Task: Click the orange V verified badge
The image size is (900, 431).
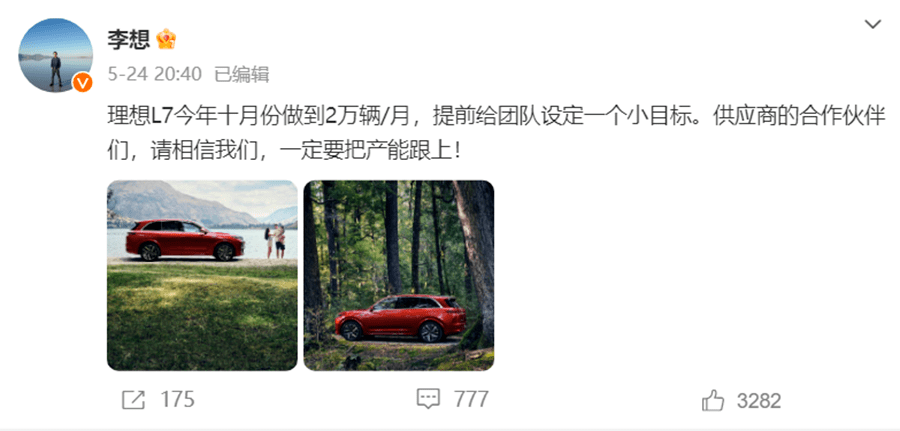Action: pos(83,83)
